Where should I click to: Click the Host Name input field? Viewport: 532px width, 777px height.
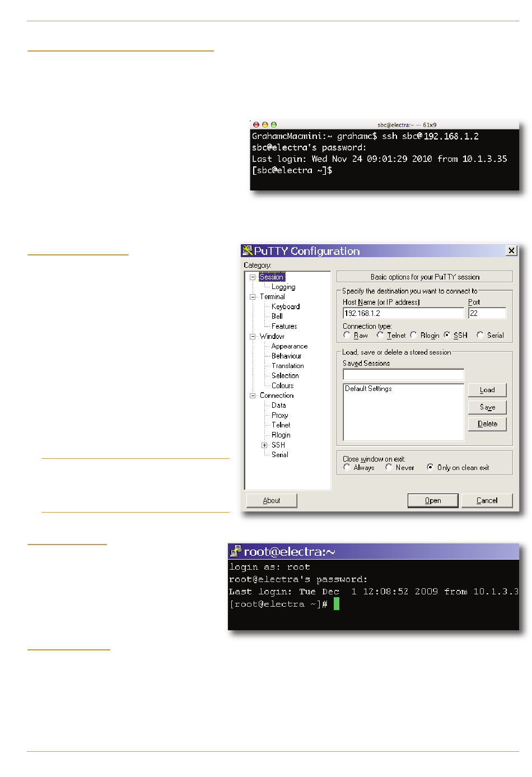(x=403, y=313)
